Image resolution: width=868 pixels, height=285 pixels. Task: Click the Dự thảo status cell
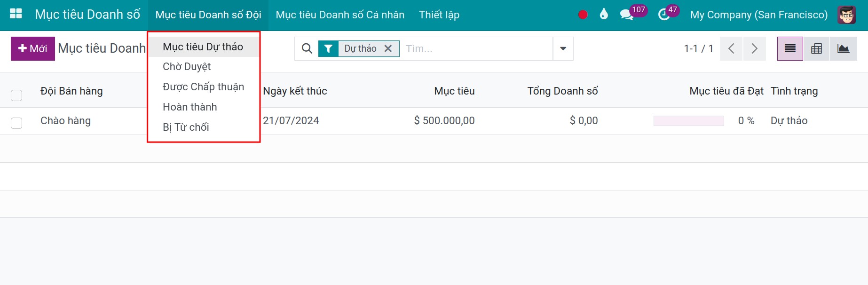(789, 121)
